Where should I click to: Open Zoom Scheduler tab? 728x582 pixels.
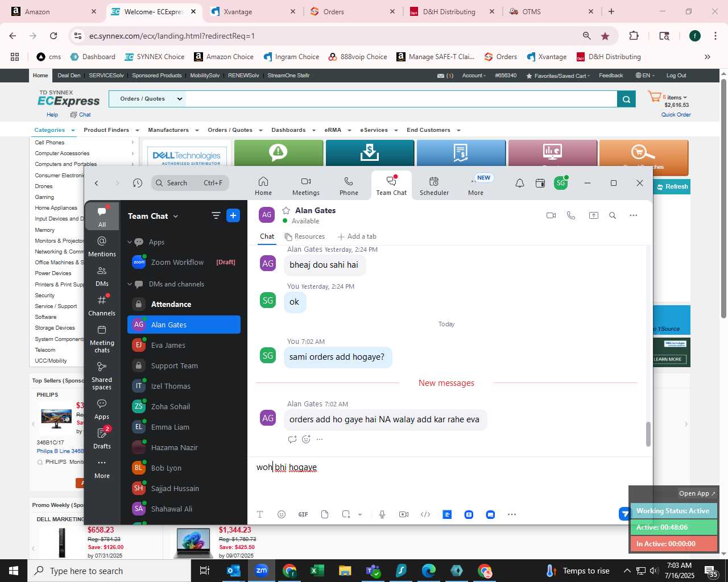tap(434, 186)
